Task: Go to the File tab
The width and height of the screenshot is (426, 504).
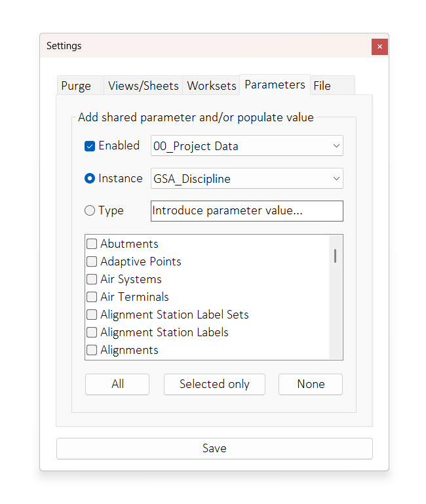Action: [x=322, y=86]
